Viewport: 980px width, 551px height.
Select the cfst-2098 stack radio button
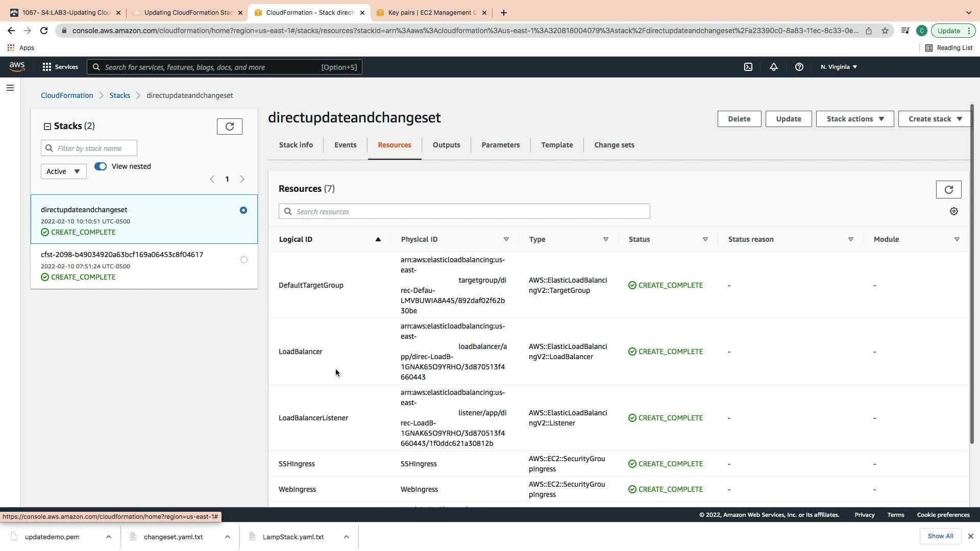[243, 260]
